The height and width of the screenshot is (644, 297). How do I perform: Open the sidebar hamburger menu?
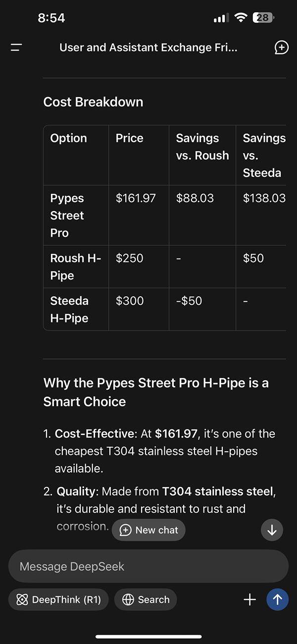16,48
